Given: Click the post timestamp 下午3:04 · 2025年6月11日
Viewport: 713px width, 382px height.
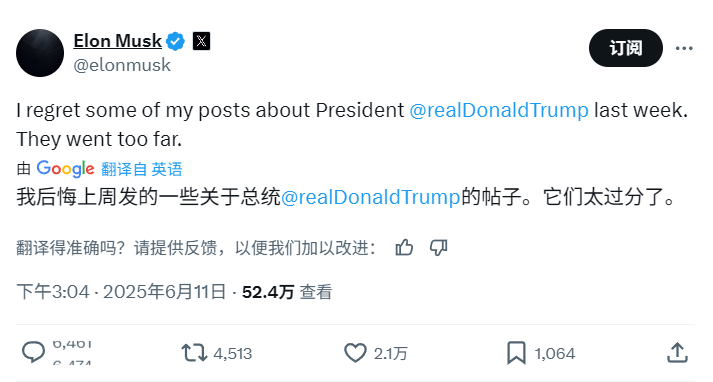Looking at the screenshot, I should [x=121, y=292].
